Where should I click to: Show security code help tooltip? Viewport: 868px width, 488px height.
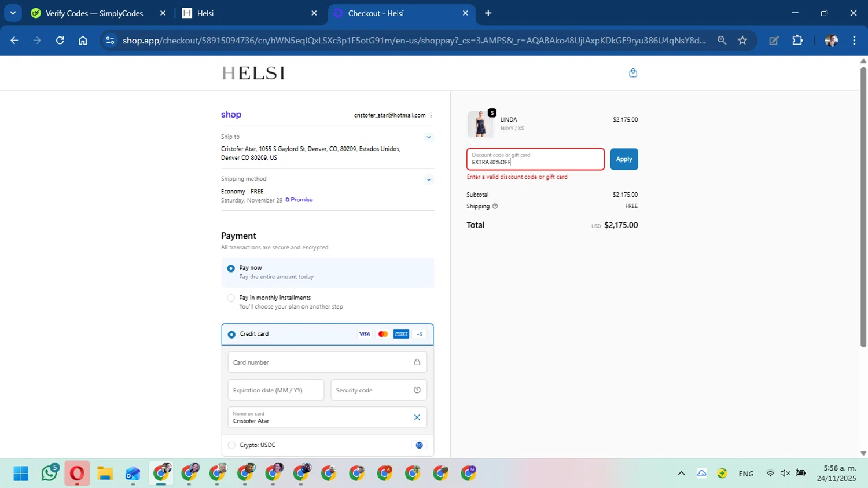[417, 390]
